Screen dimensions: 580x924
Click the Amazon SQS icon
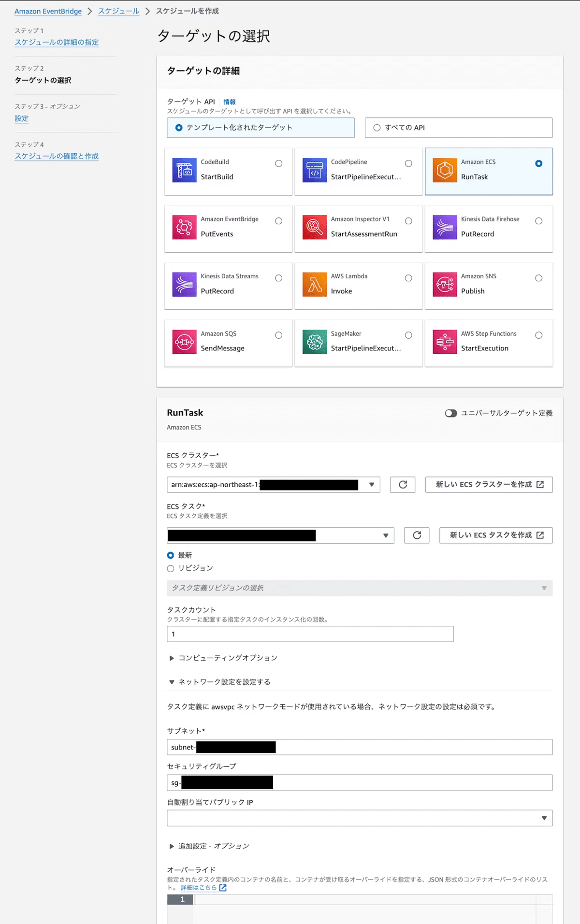(184, 342)
